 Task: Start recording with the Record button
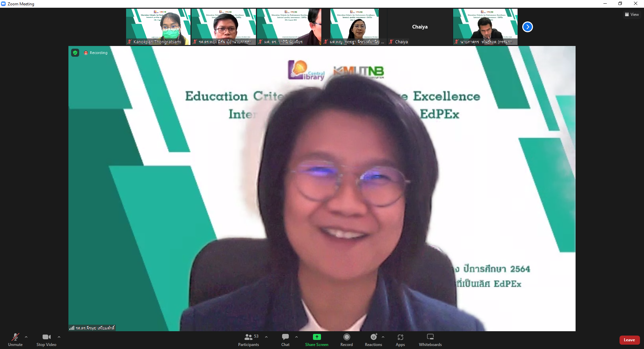(346, 339)
